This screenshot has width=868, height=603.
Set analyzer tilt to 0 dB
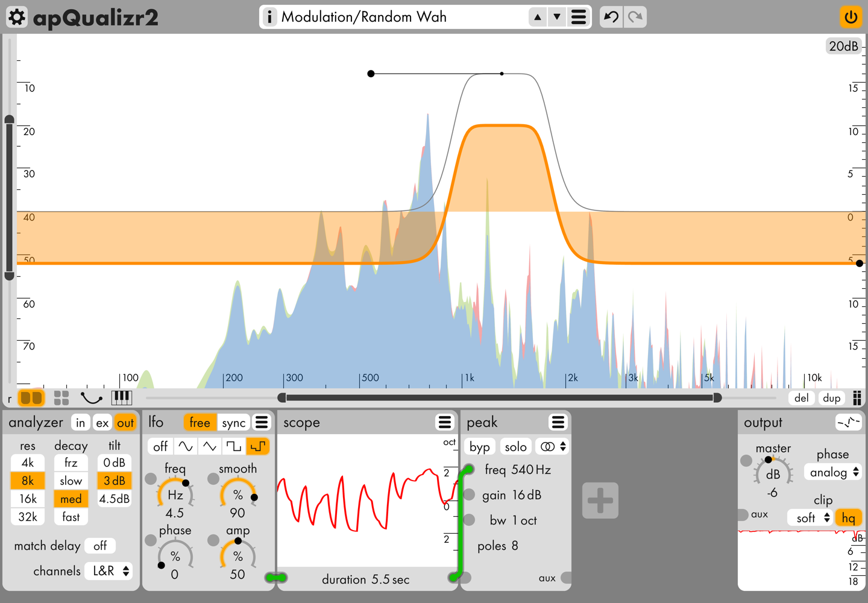pos(115,463)
